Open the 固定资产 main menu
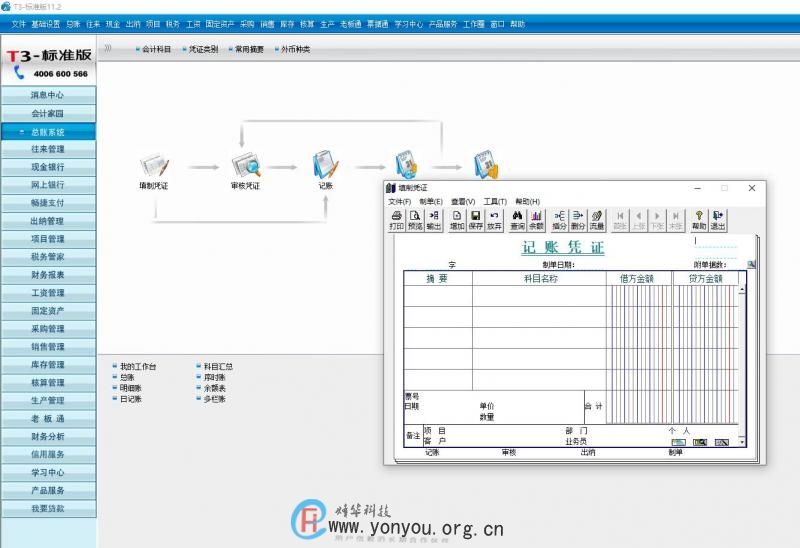The height and width of the screenshot is (548, 800). pos(220,24)
